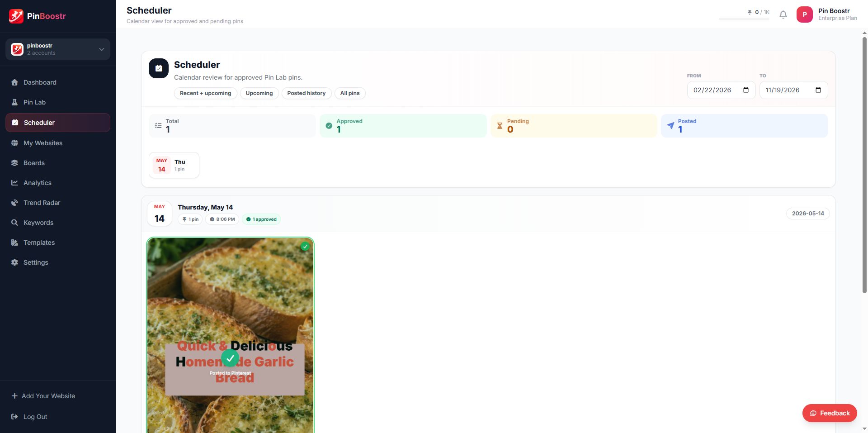Click the Settings gear icon

(14, 262)
